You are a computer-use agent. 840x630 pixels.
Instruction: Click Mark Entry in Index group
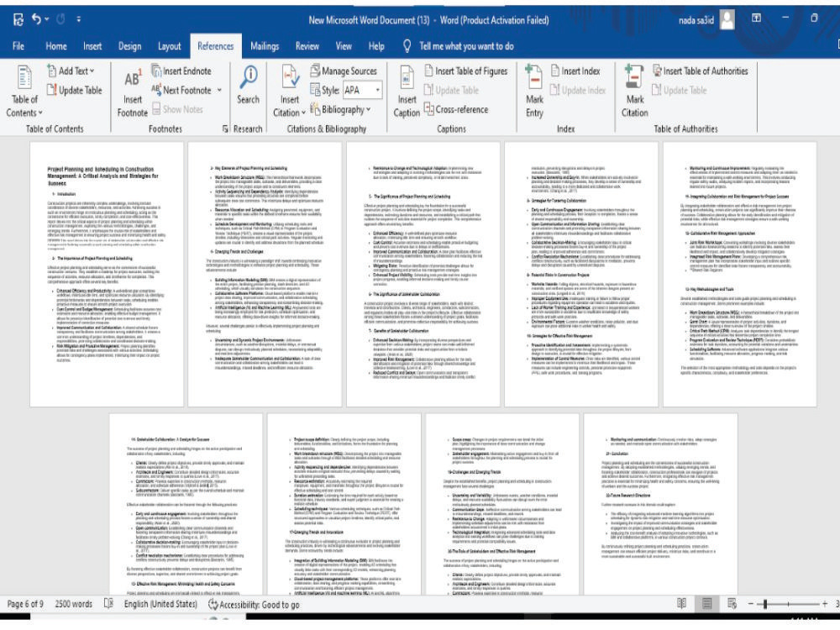[534, 92]
